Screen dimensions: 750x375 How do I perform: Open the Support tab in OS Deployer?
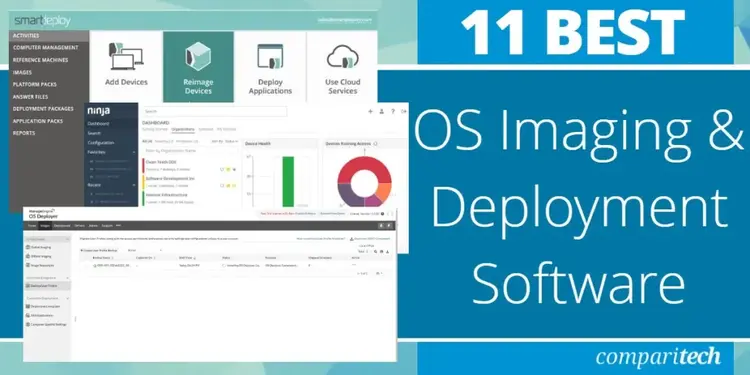(107, 225)
